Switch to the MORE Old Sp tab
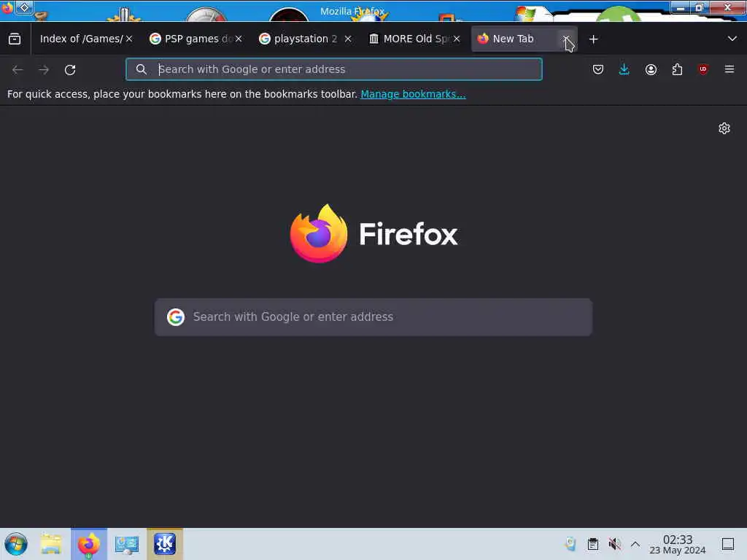 (411, 39)
